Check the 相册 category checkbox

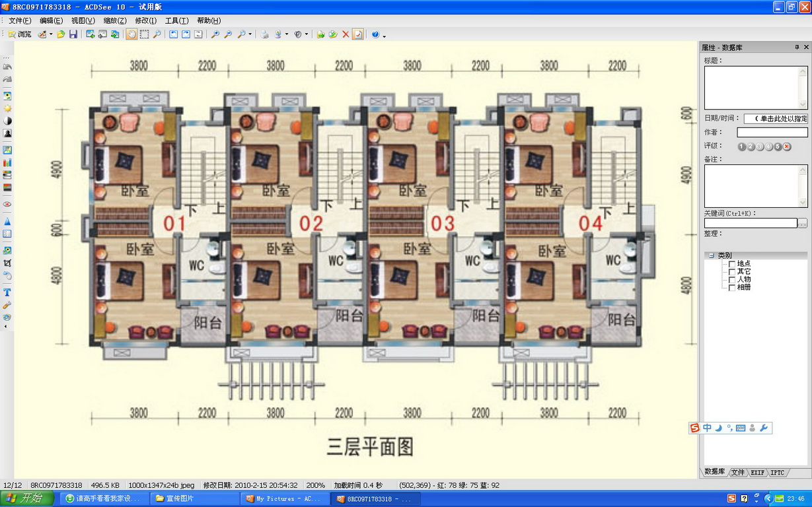tap(731, 287)
